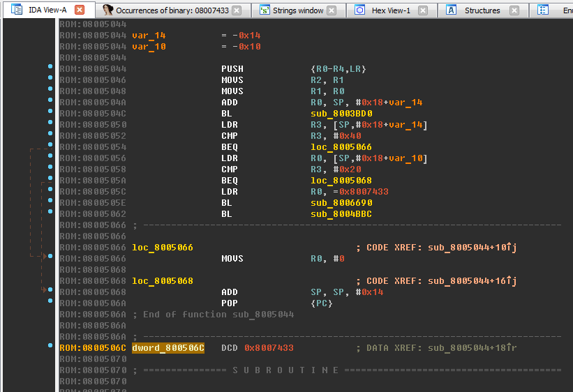Select the loc_8005068 label

162,281
